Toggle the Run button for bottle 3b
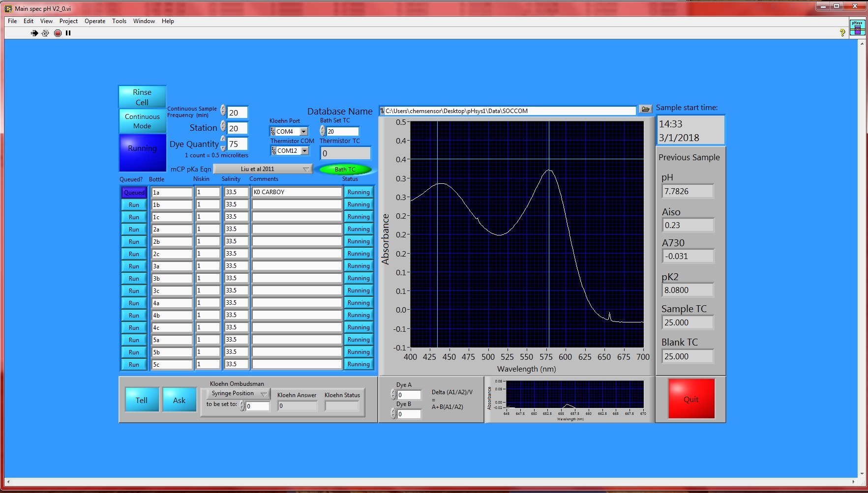This screenshot has width=868, height=493. [x=134, y=278]
